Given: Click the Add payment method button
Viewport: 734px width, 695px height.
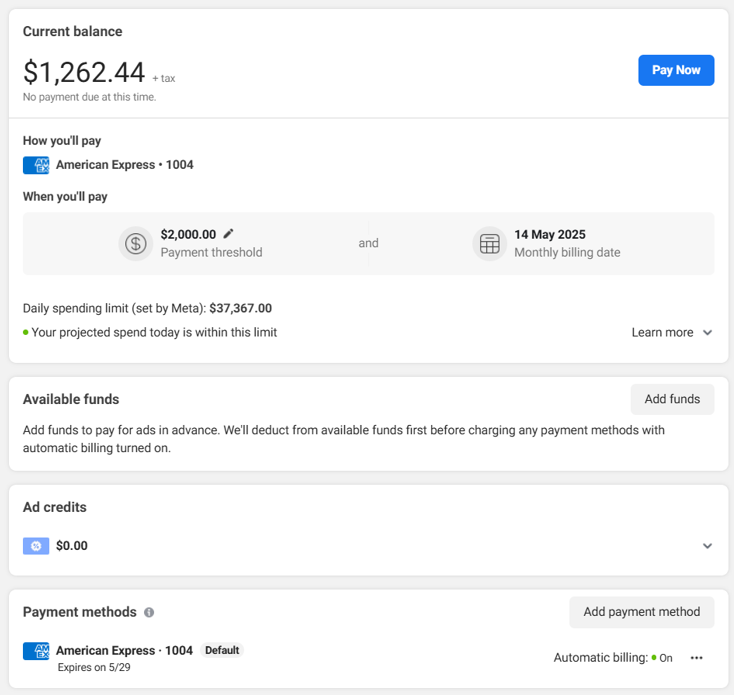Looking at the screenshot, I should (641, 612).
